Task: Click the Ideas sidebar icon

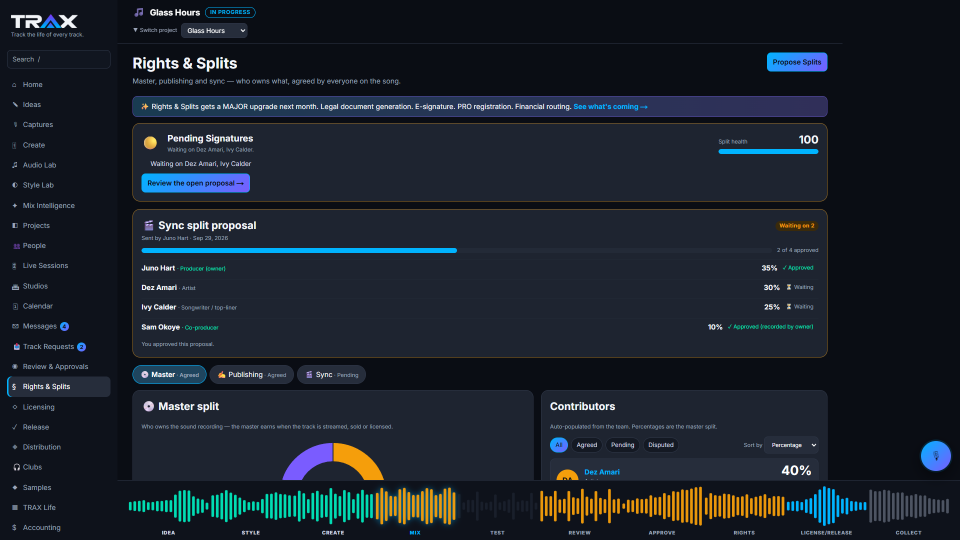Action: 15,105
